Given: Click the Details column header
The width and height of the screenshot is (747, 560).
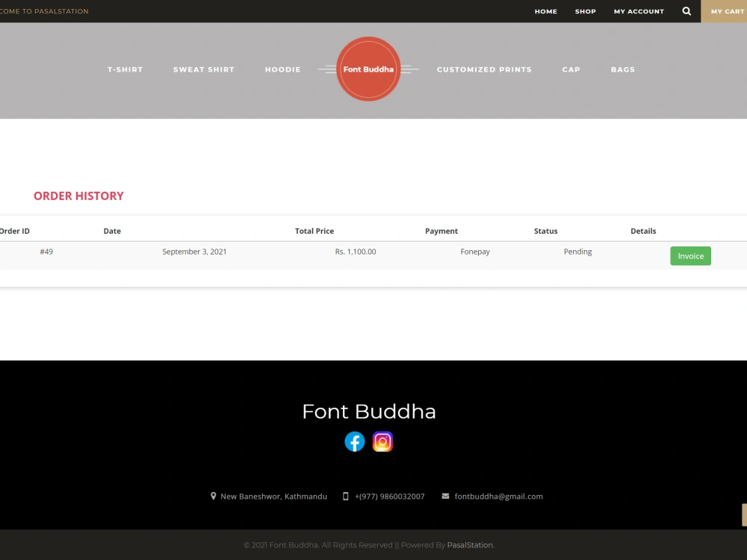Looking at the screenshot, I should [643, 231].
